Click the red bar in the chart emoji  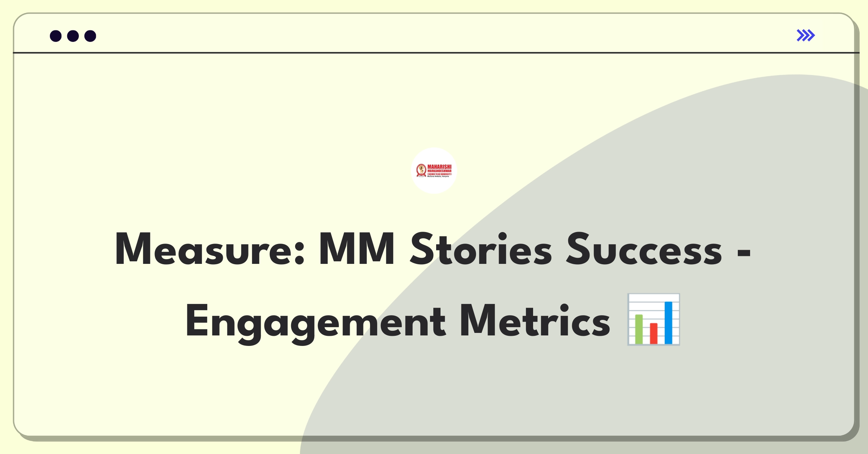tap(654, 333)
